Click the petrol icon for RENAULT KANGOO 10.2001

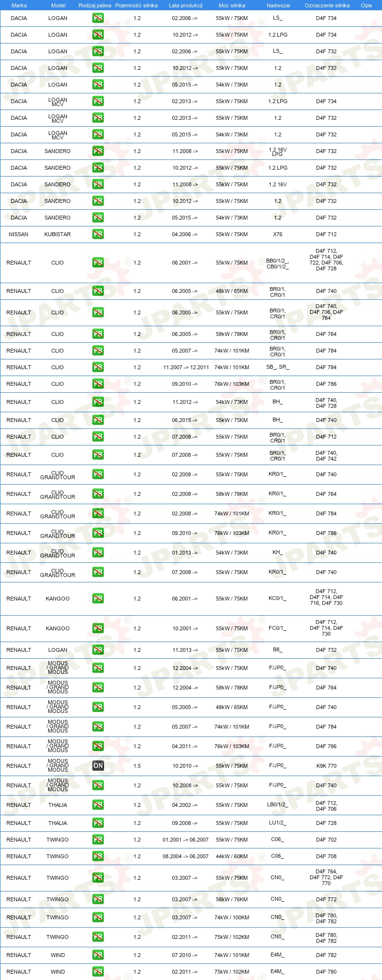(98, 628)
